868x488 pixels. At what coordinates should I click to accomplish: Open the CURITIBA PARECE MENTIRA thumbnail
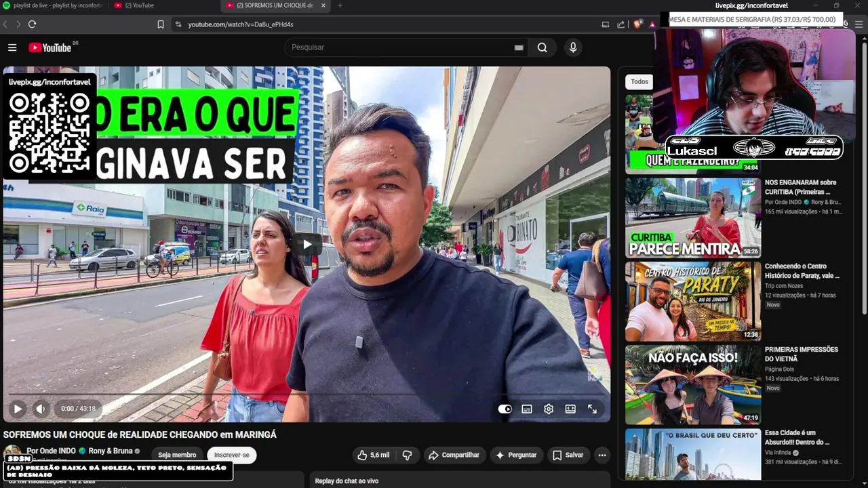click(x=693, y=218)
